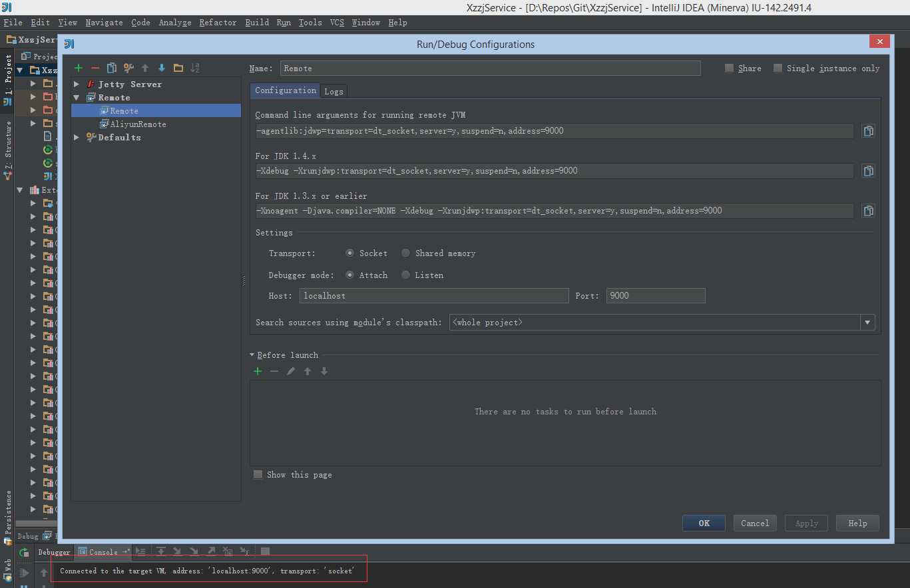Choose Listen debugger mode

(405, 275)
